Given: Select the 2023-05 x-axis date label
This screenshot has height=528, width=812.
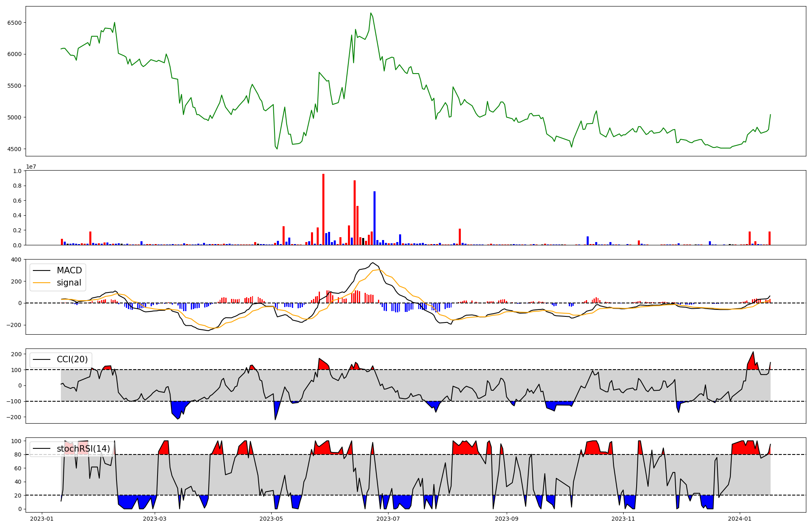Looking at the screenshot, I should pos(271,519).
